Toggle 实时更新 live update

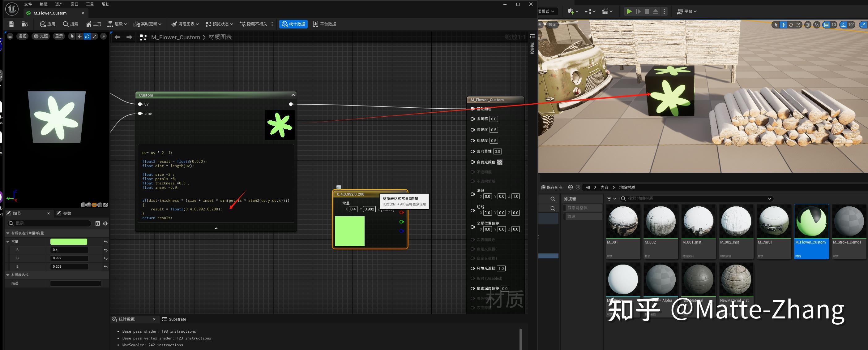pyautogui.click(x=147, y=24)
